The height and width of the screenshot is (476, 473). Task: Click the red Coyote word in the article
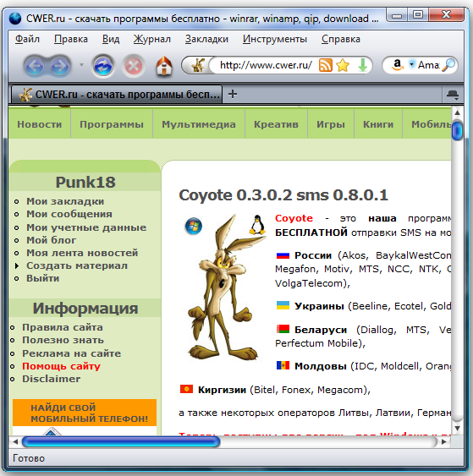(x=294, y=218)
